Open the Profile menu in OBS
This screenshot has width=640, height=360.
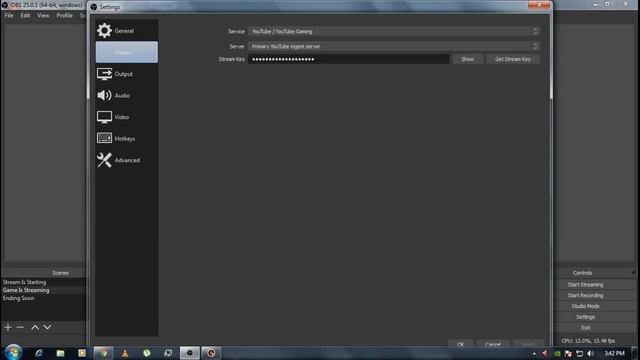[x=64, y=16]
